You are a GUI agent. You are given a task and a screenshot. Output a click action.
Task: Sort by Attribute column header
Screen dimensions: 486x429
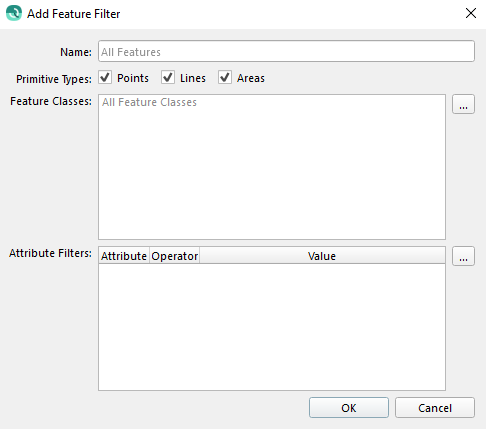pos(124,256)
